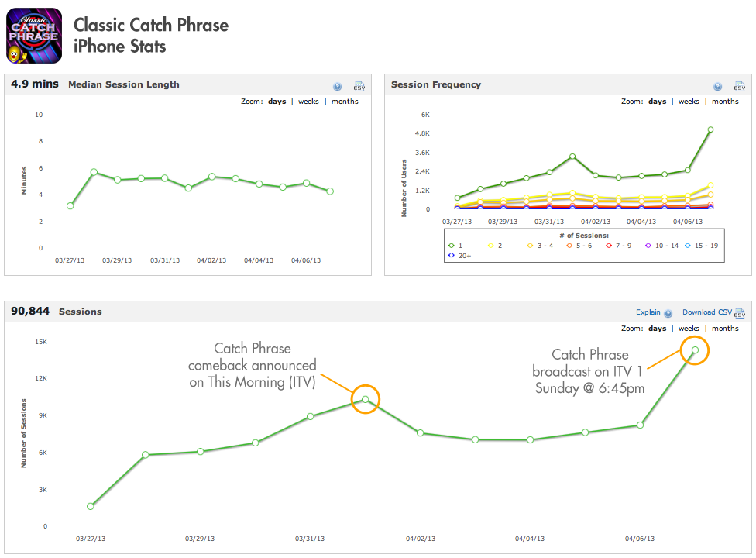
Task: Toggle the 1 session green legend series
Action: [x=455, y=245]
